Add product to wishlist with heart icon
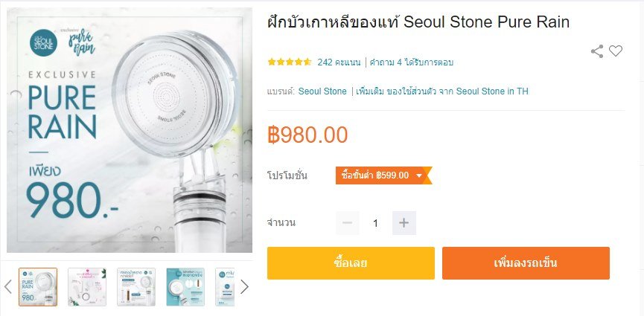 pyautogui.click(x=616, y=51)
